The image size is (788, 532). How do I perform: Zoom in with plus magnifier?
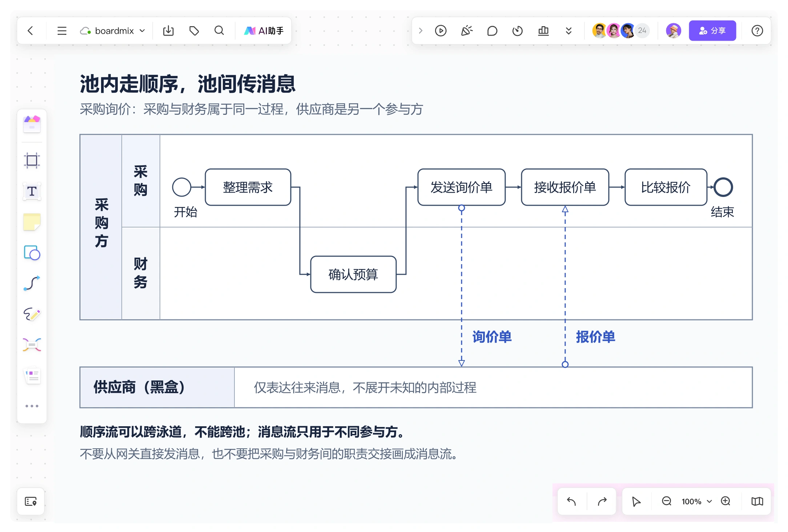[725, 501]
